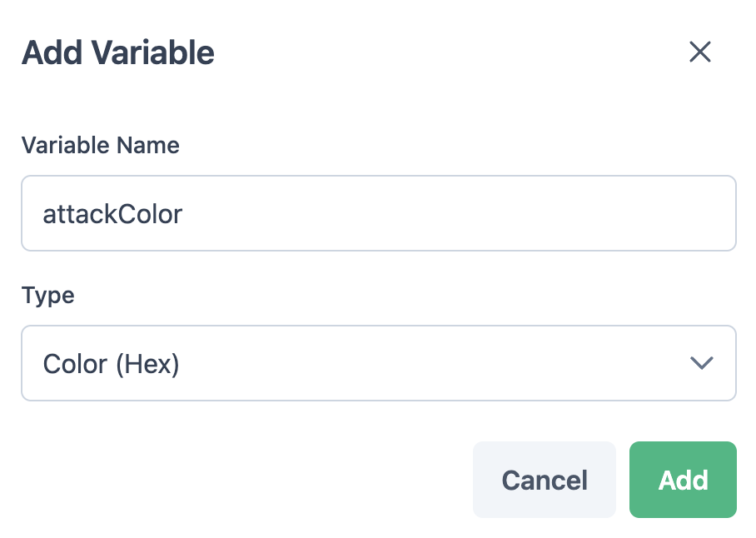Click the green Add button
The width and height of the screenshot is (756, 538).
(683, 480)
